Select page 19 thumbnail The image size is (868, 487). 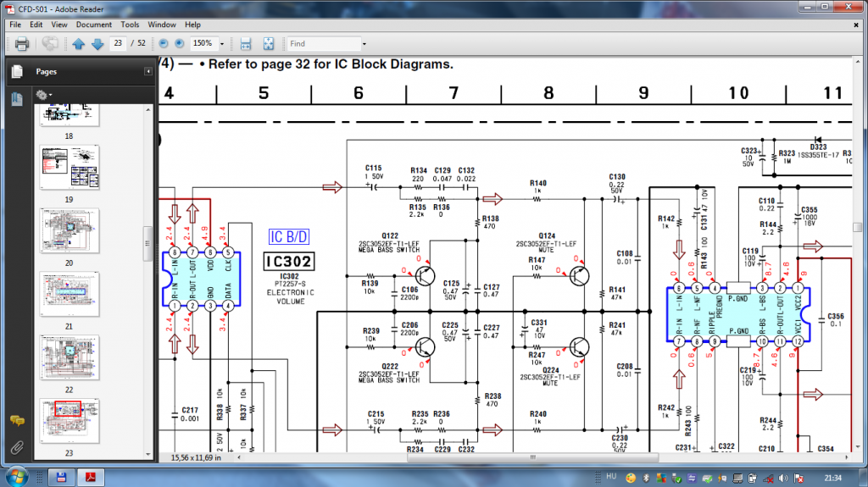(70, 168)
